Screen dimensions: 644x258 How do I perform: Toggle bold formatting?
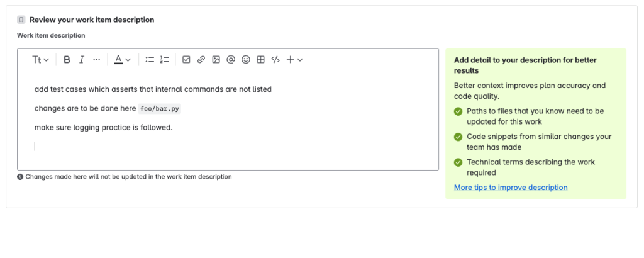click(x=67, y=60)
